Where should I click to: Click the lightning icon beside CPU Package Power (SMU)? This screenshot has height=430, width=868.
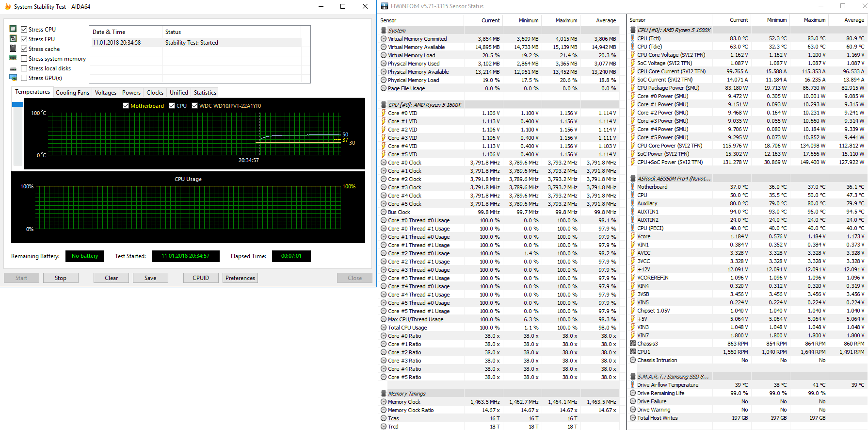tap(633, 88)
